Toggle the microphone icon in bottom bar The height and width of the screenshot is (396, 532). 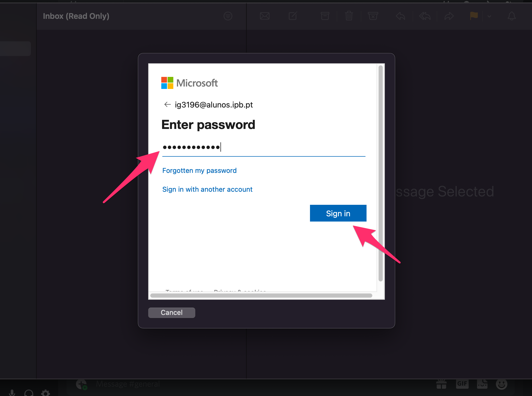point(12,393)
